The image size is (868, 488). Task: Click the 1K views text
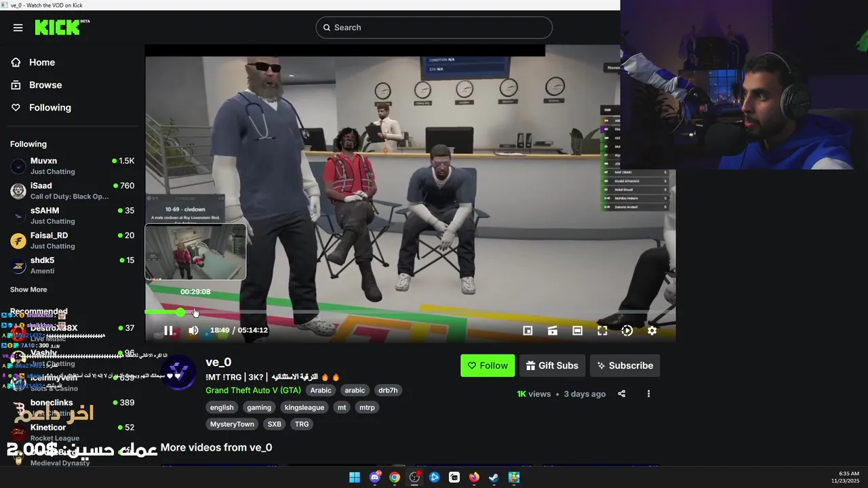[x=534, y=394]
